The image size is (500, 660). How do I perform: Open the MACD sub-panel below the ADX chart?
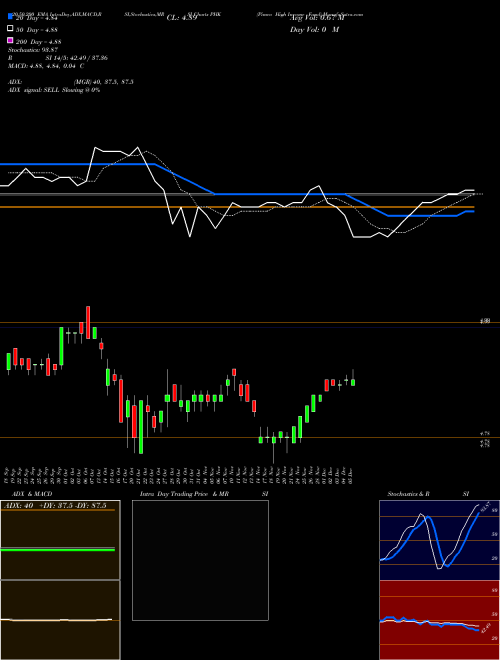pyautogui.click(x=60, y=620)
